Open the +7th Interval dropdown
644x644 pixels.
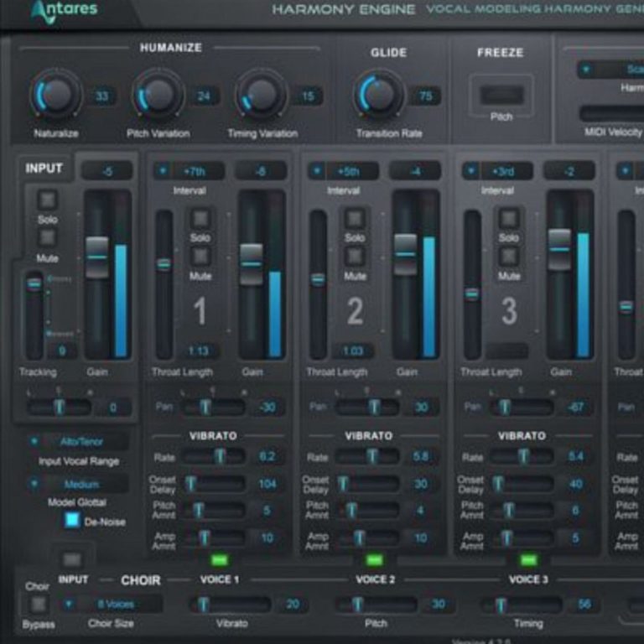pyautogui.click(x=189, y=171)
